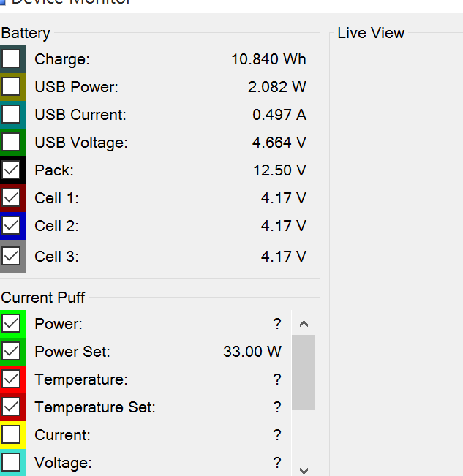
Task: Click the 33.00 W Power Set value
Action: [252, 352]
